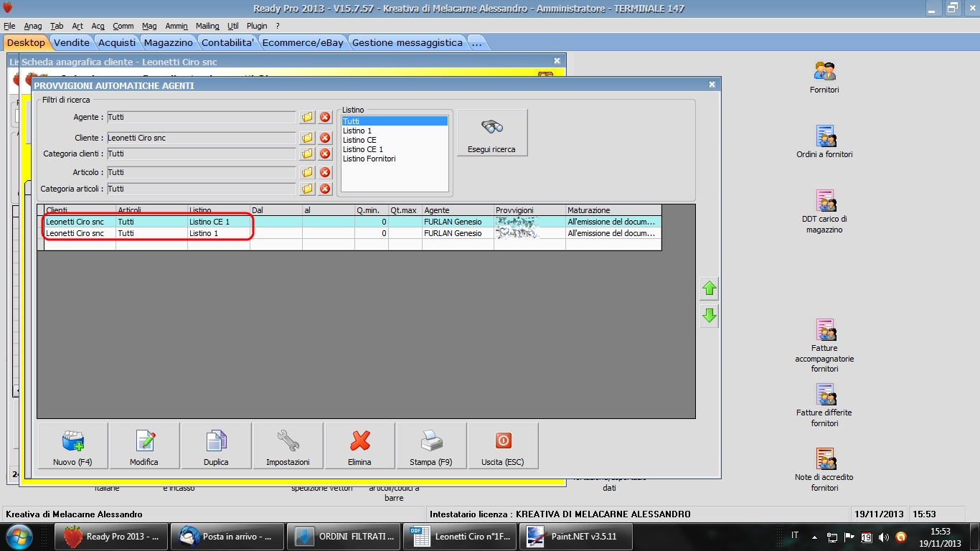Close Scheda anagrafica cliente window

click(x=557, y=61)
